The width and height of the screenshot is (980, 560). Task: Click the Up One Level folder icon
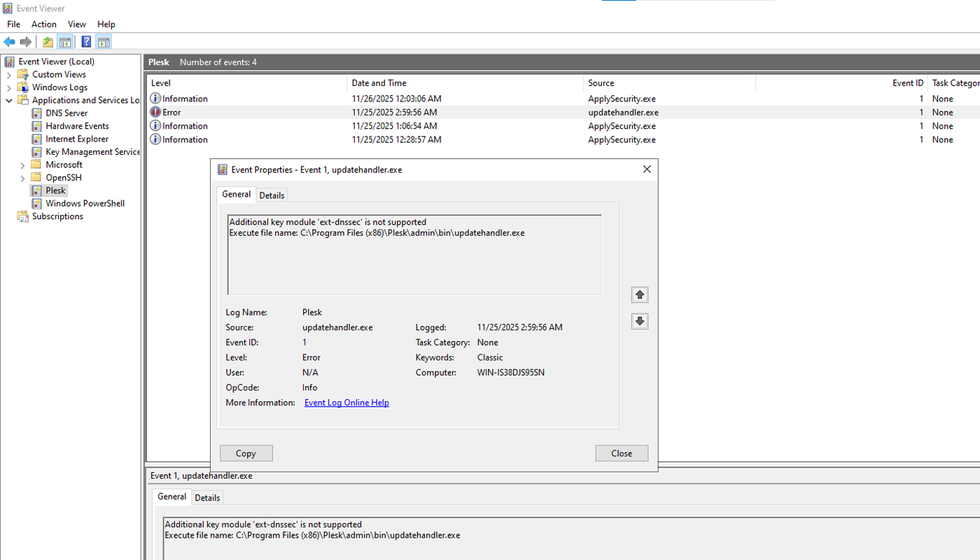(x=48, y=42)
